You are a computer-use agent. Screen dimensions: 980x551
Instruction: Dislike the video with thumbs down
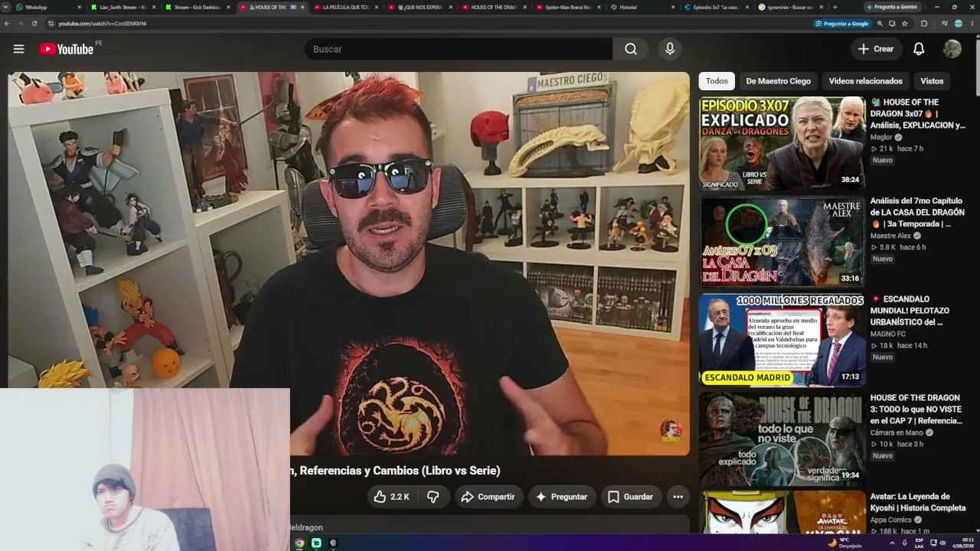pyautogui.click(x=433, y=497)
